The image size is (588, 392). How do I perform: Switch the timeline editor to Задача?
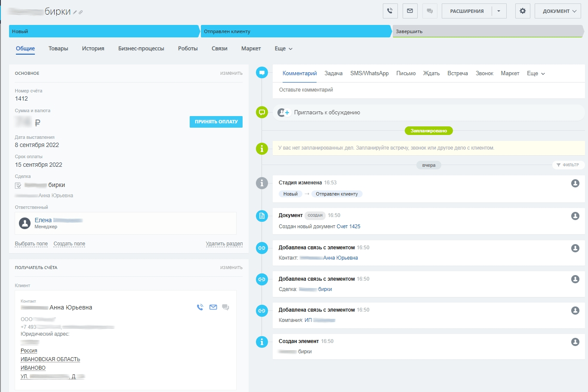[x=333, y=73]
